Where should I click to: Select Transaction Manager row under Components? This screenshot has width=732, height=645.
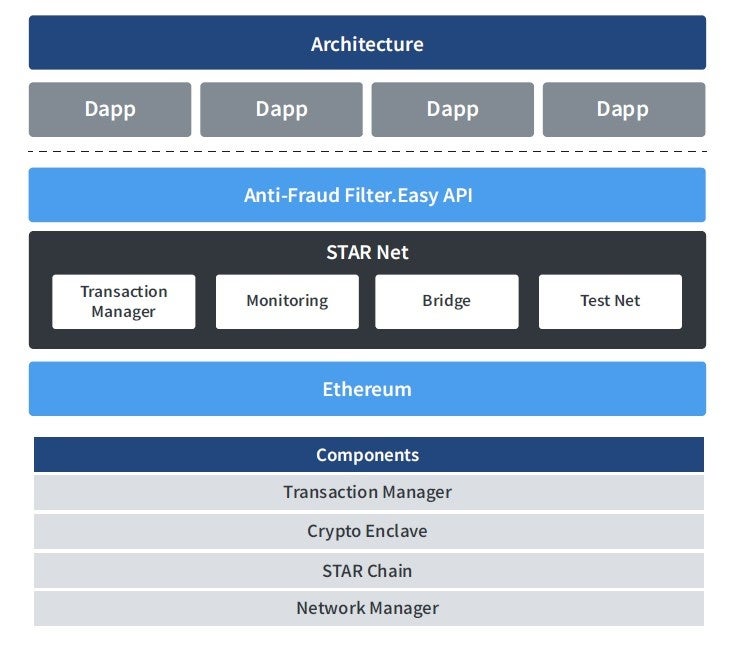tap(369, 492)
